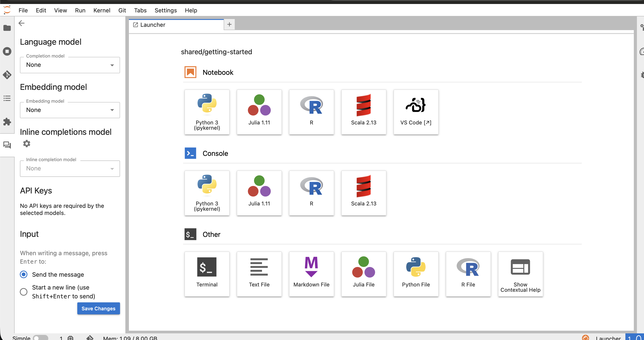
Task: Open the File Browser sidebar folder icon
Action: [x=7, y=28]
